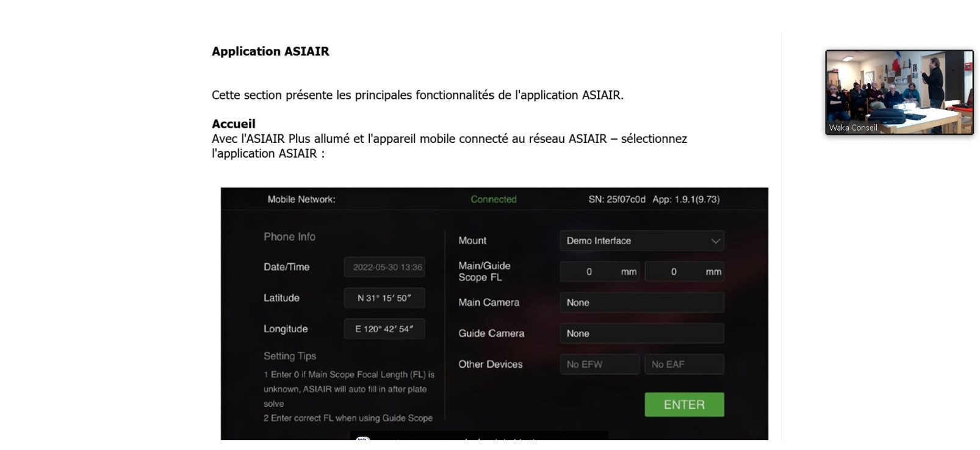Click the Latitude value N 31° 15′ 50″
The width and height of the screenshot is (980, 450).
pos(384,298)
